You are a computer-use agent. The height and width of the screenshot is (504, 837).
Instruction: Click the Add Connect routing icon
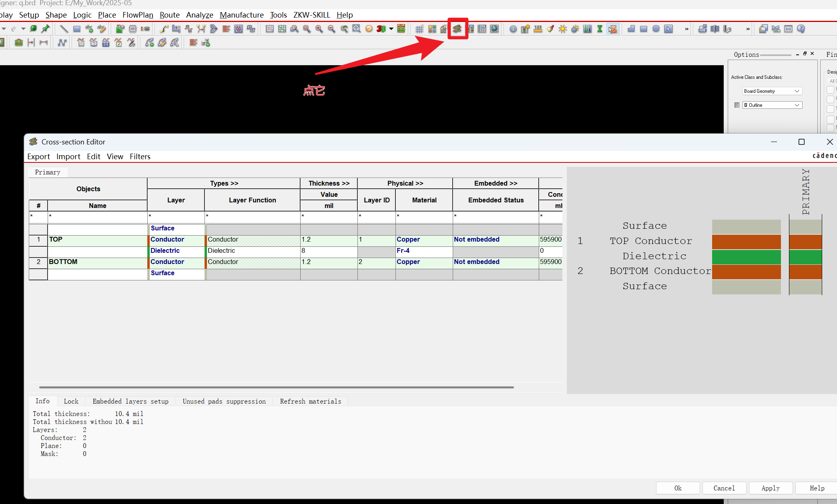164,29
